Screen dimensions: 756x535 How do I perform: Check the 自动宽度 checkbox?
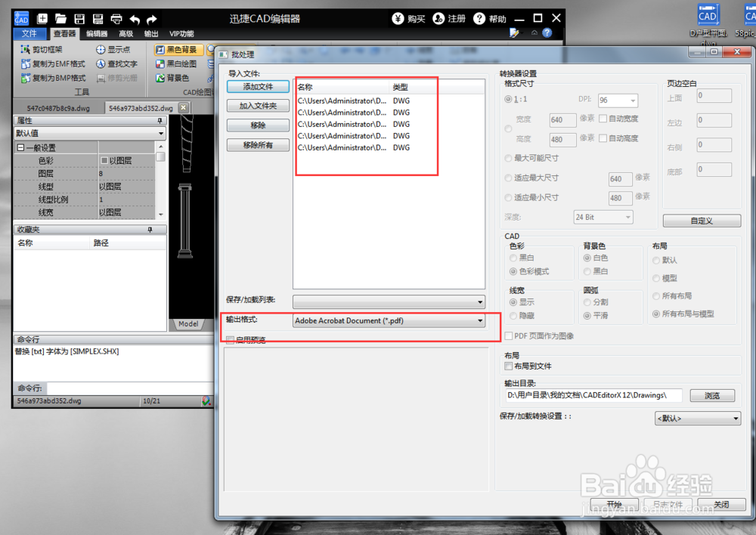pos(603,119)
